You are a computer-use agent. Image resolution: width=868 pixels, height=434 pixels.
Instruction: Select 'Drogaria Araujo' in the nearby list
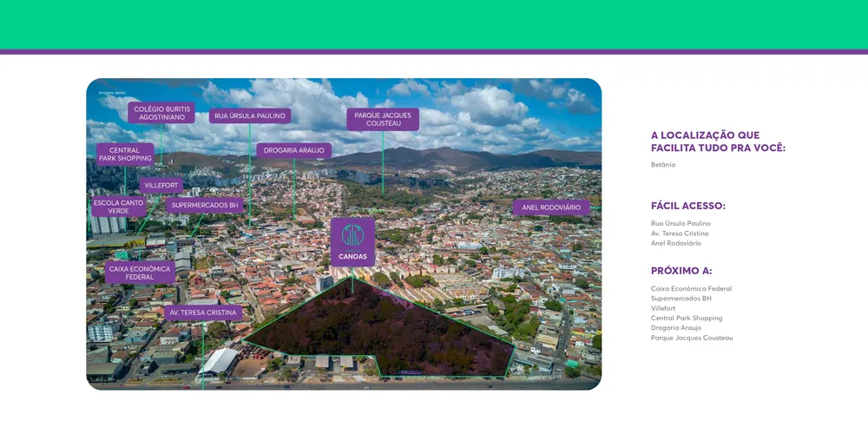[678, 328]
